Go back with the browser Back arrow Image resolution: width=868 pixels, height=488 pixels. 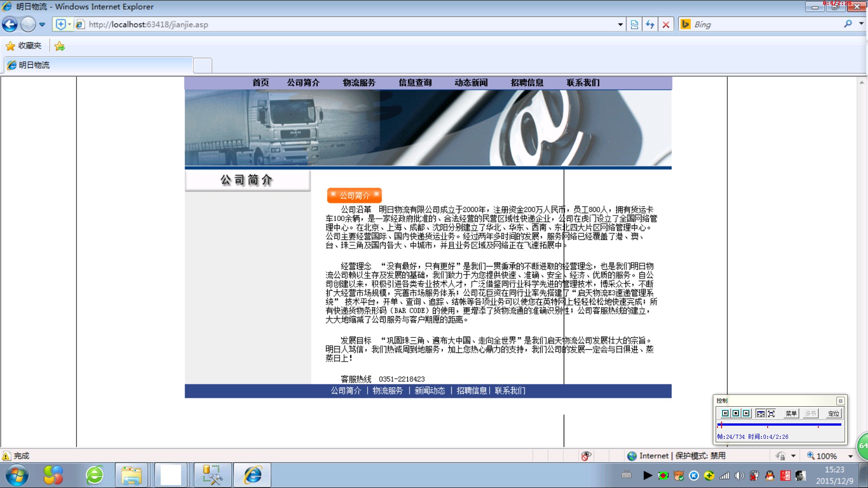click(10, 24)
